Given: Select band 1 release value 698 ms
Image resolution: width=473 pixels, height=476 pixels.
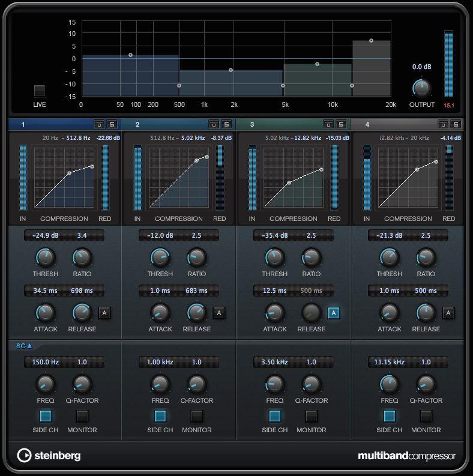Looking at the screenshot, I should 82,291.
